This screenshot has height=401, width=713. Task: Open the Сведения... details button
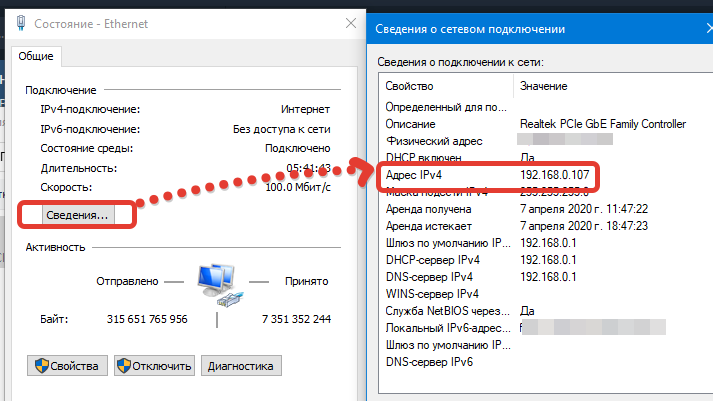coord(79,215)
